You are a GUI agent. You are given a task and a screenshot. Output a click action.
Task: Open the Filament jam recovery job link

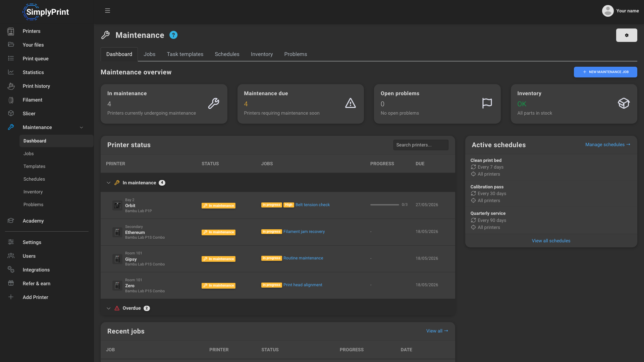point(304,232)
